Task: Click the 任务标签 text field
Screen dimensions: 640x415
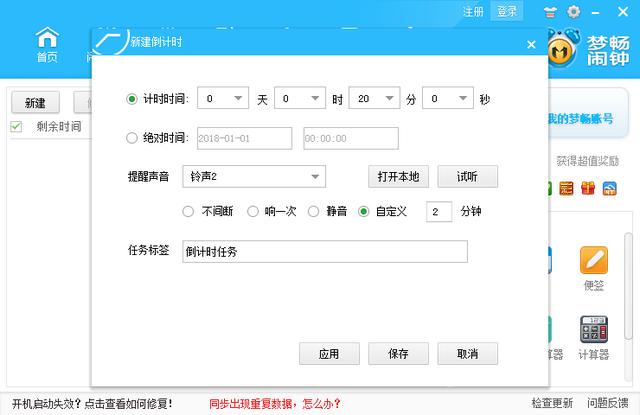Action: pyautogui.click(x=325, y=252)
